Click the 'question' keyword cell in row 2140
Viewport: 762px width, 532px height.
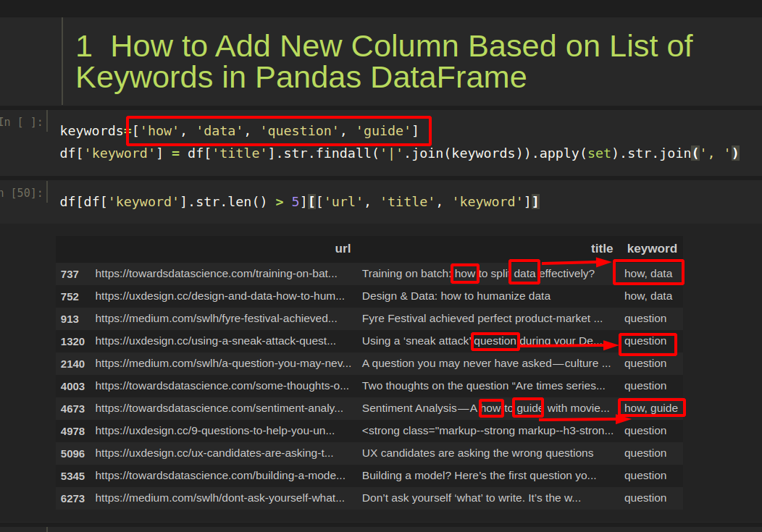[645, 363]
